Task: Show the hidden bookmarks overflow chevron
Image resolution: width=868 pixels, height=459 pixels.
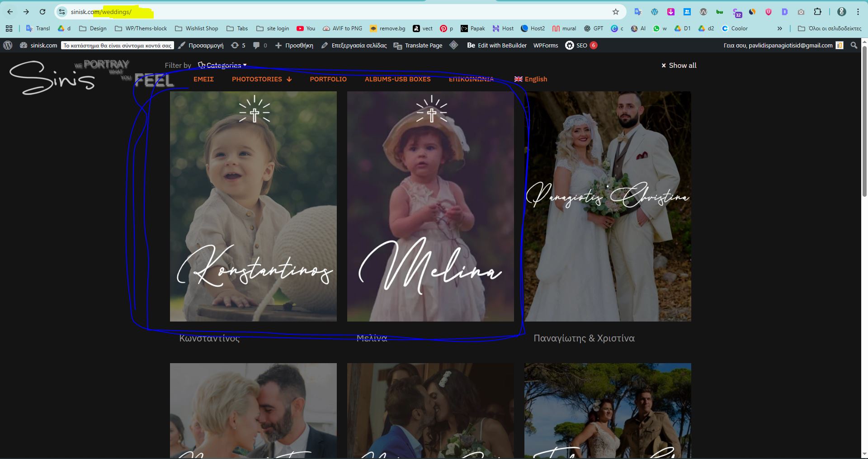Action: tap(779, 28)
